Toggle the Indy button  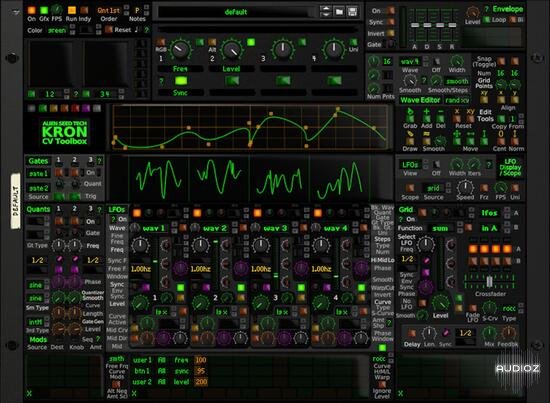(x=84, y=10)
